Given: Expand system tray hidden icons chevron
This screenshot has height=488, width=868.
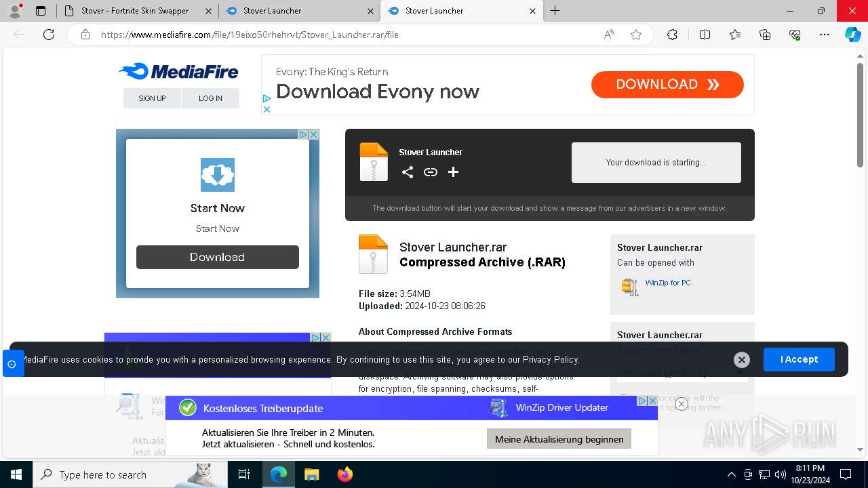Looking at the screenshot, I should pos(731,474).
